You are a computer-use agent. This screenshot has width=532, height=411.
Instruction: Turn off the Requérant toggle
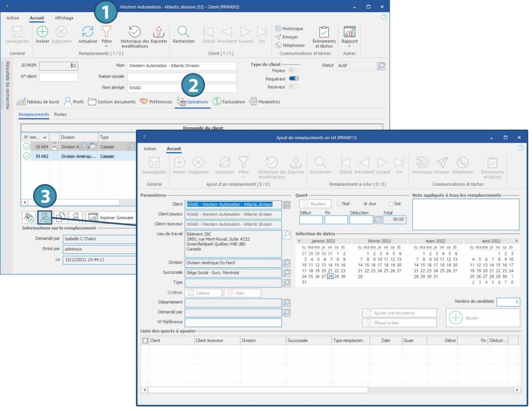(x=294, y=79)
